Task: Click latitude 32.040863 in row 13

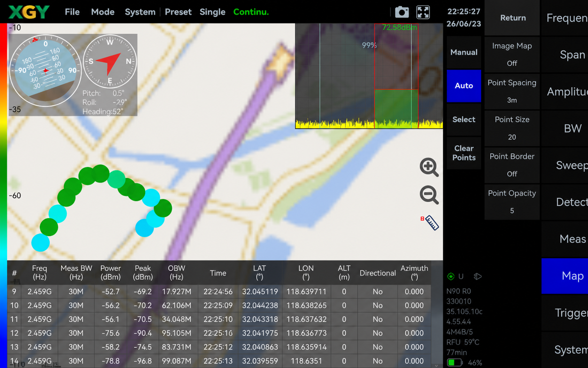Action: tap(260, 347)
